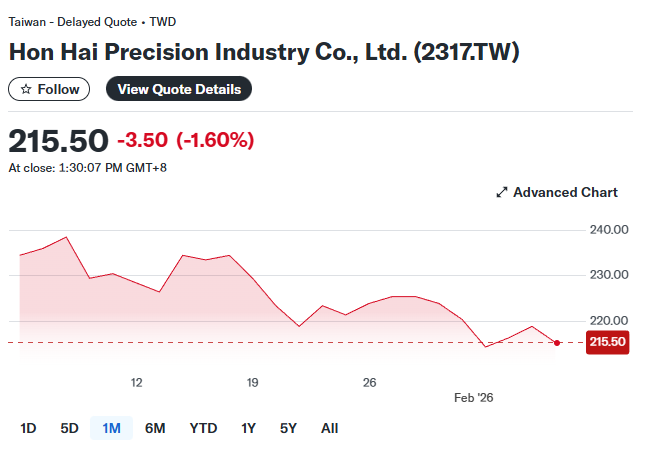
Task: Click the 26 date label on x-axis
Action: point(369,382)
